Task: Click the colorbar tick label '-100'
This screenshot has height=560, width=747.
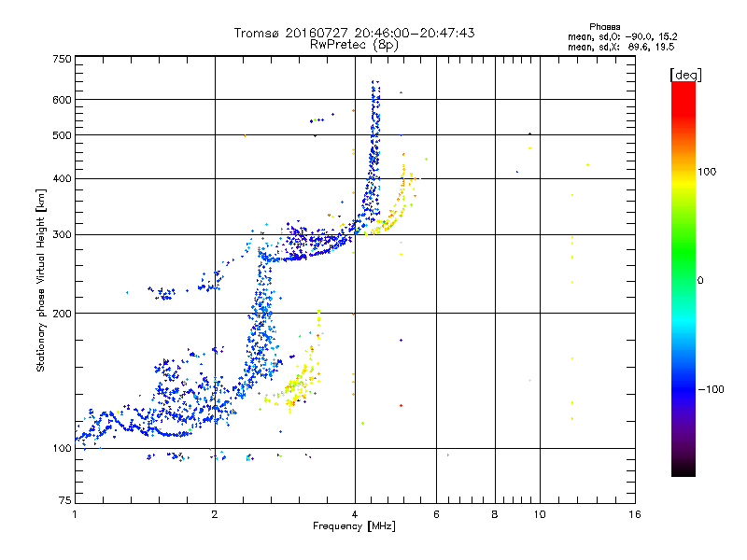Action: coord(711,389)
